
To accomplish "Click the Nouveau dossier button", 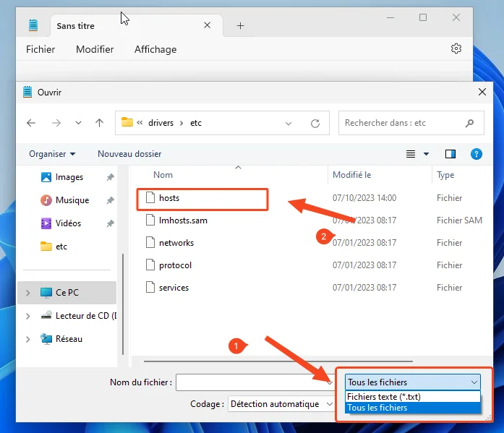I will [x=129, y=154].
